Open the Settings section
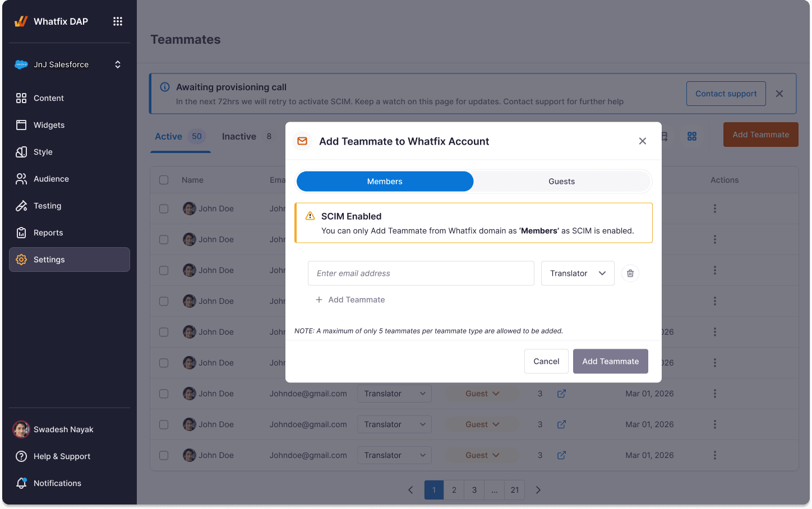812x509 pixels. pyautogui.click(x=70, y=260)
